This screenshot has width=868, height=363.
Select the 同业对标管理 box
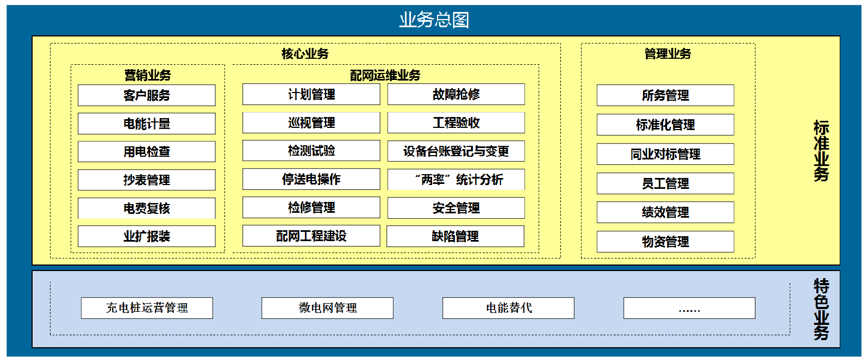tap(665, 154)
